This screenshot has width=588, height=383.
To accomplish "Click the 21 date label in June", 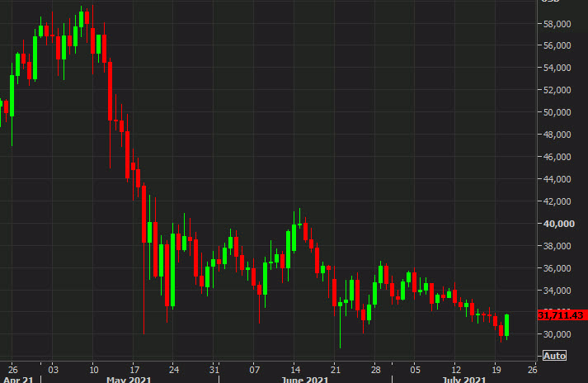I will pyautogui.click(x=336, y=370).
